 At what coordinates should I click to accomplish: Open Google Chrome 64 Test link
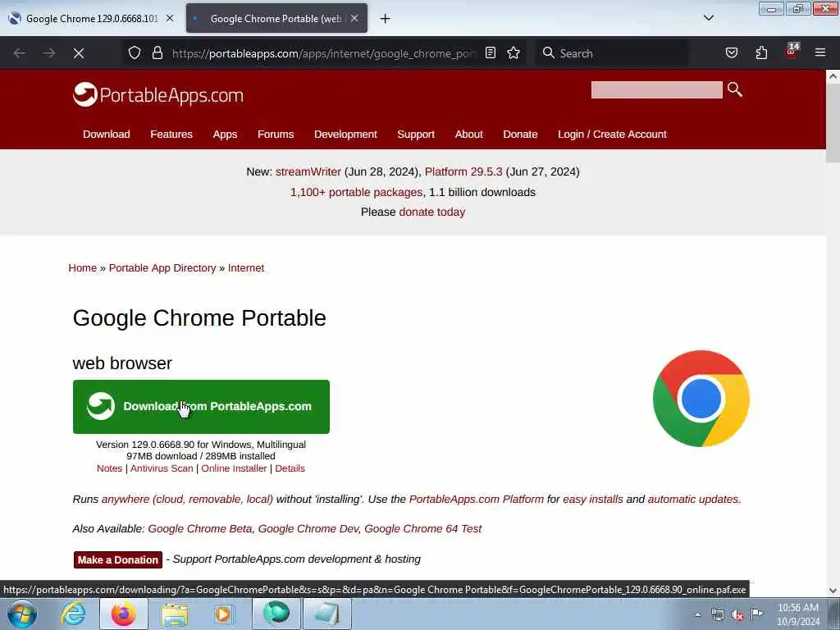(x=422, y=529)
